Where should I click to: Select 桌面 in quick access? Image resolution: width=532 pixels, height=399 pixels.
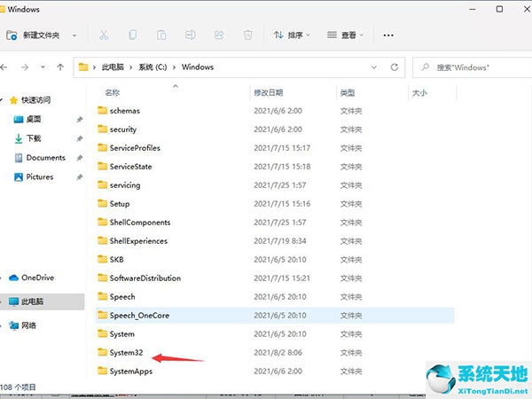tap(34, 119)
